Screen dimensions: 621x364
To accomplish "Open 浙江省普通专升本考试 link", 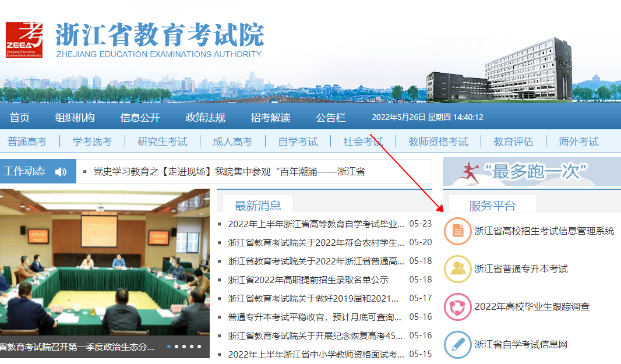I will (x=521, y=269).
